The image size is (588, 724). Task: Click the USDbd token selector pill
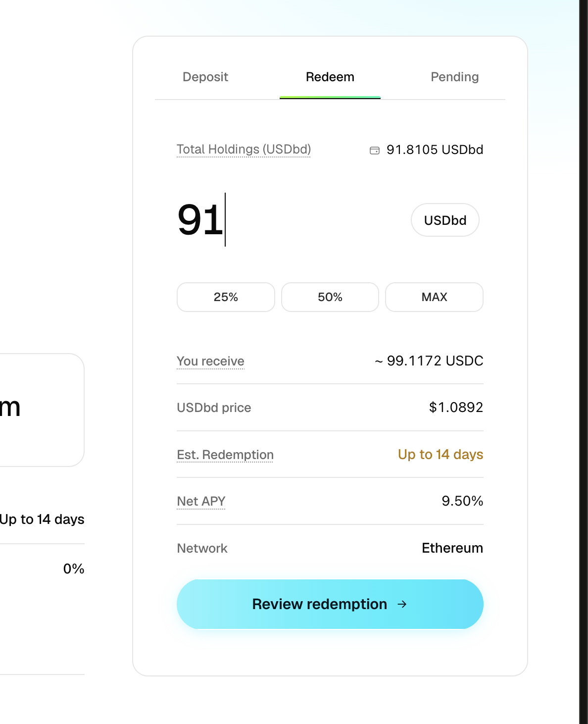445,220
